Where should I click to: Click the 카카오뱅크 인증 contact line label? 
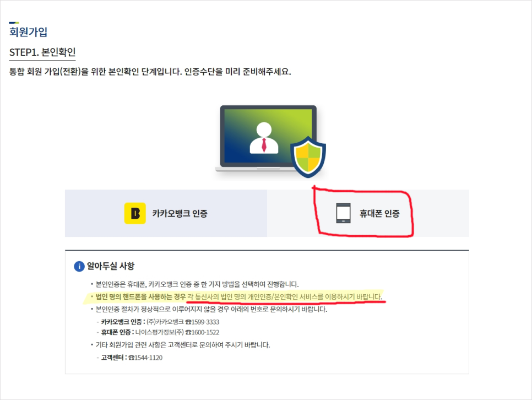pos(123,322)
